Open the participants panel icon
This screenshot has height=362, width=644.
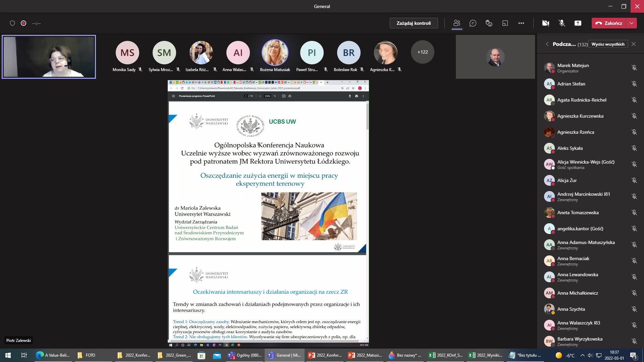[457, 23]
